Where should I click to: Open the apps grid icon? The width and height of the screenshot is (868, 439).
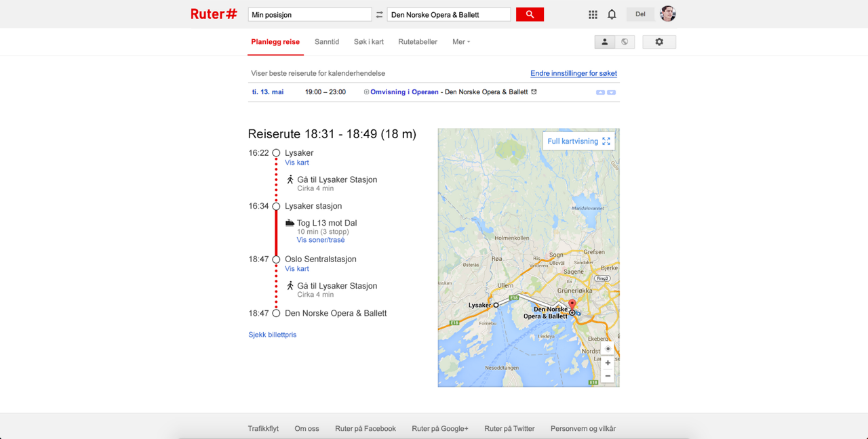[x=593, y=14]
